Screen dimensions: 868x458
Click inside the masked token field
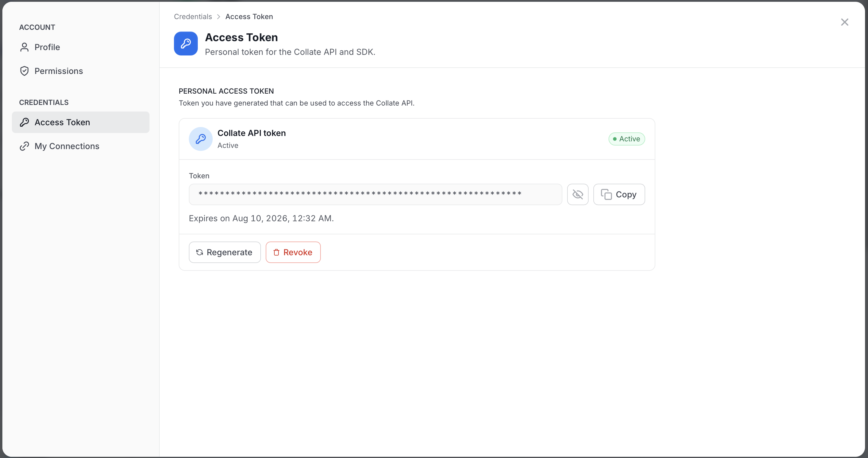(x=375, y=194)
